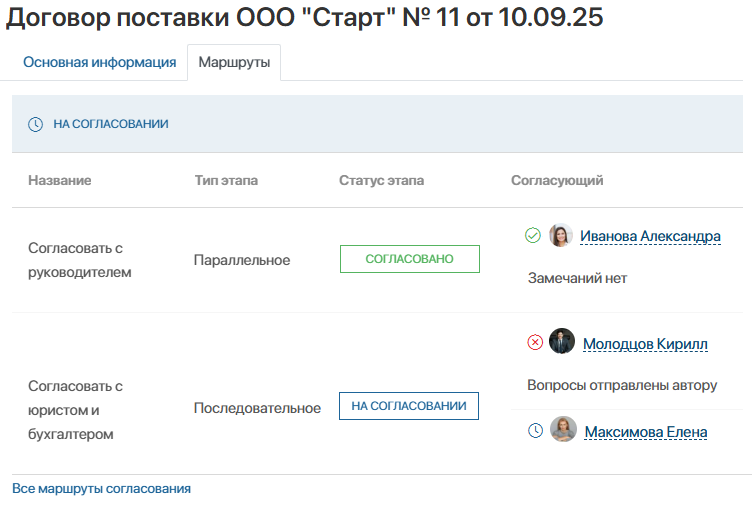Open Иванова Александра's avatar photo
The width and height of the screenshot is (752, 507).
(x=561, y=236)
